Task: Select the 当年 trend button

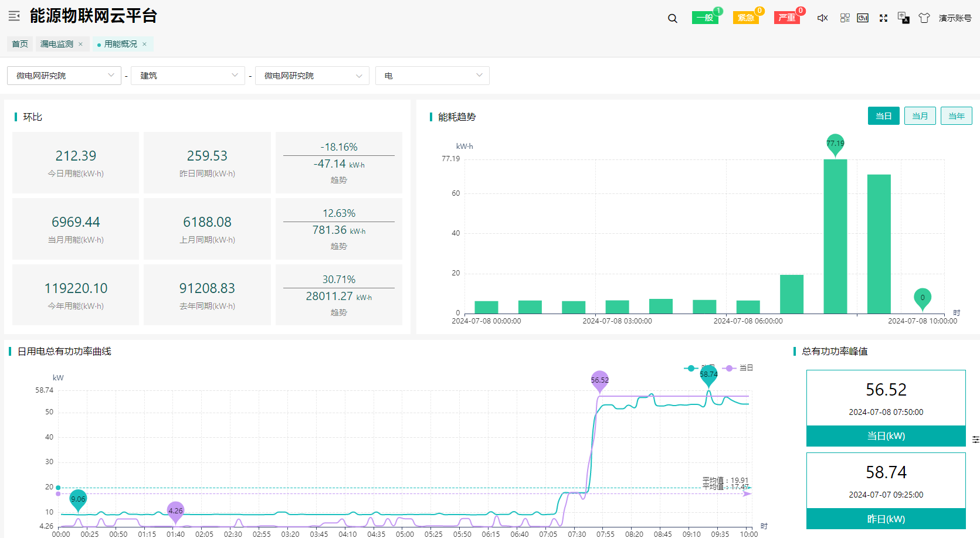Action: click(957, 116)
